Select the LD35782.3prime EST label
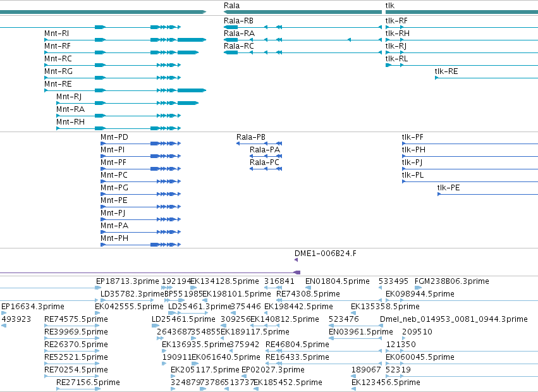The width and height of the screenshot is (538, 392). 132,294
